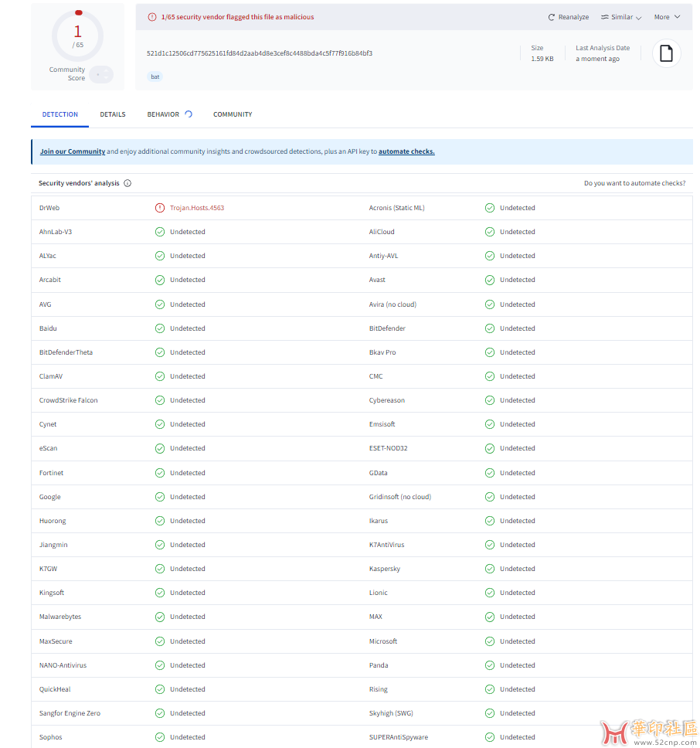The image size is (700, 748).
Task: Click the BitDefenderTheta vendor name
Action: click(66, 352)
